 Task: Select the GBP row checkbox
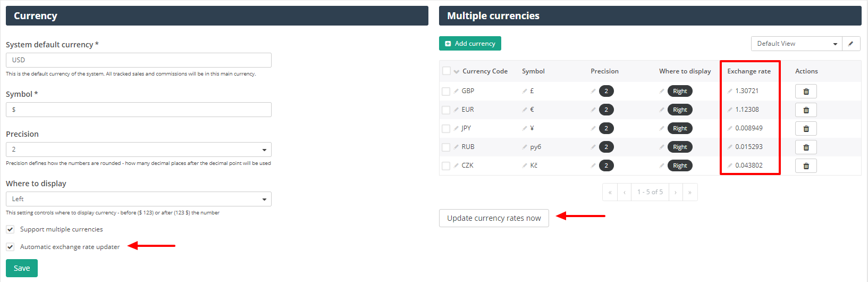(x=446, y=92)
